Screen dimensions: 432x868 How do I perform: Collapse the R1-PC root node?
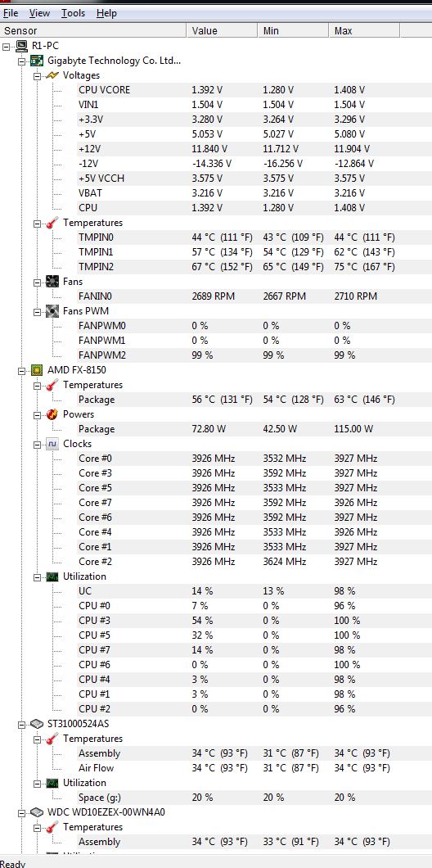pyautogui.click(x=7, y=46)
